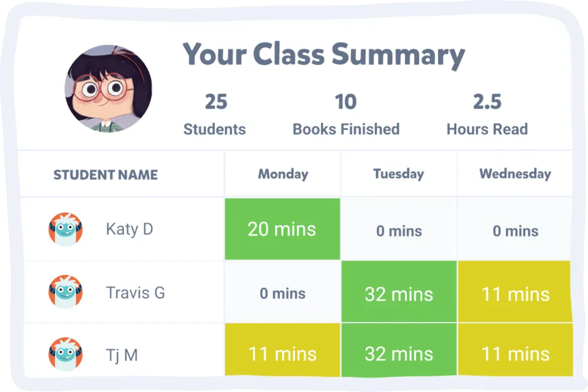The width and height of the screenshot is (588, 392).
Task: Click Katy D's 0 mins Tuesday cell
Action: (x=399, y=231)
